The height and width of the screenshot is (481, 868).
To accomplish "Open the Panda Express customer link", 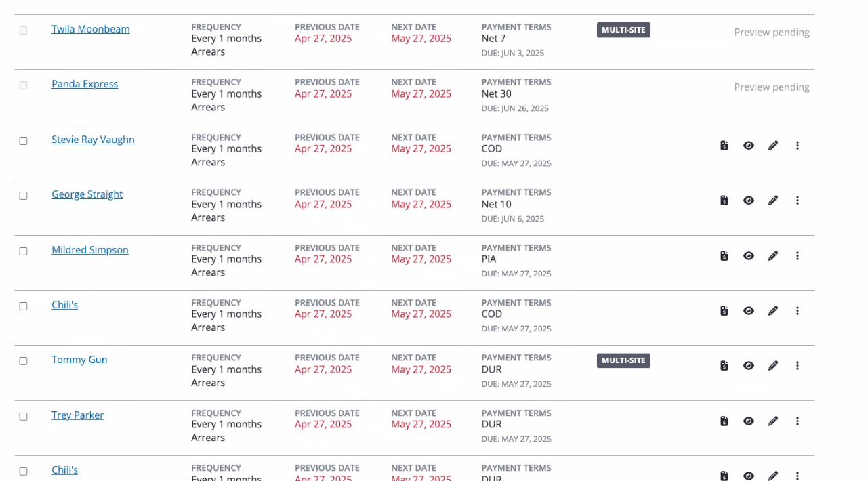I will (85, 84).
